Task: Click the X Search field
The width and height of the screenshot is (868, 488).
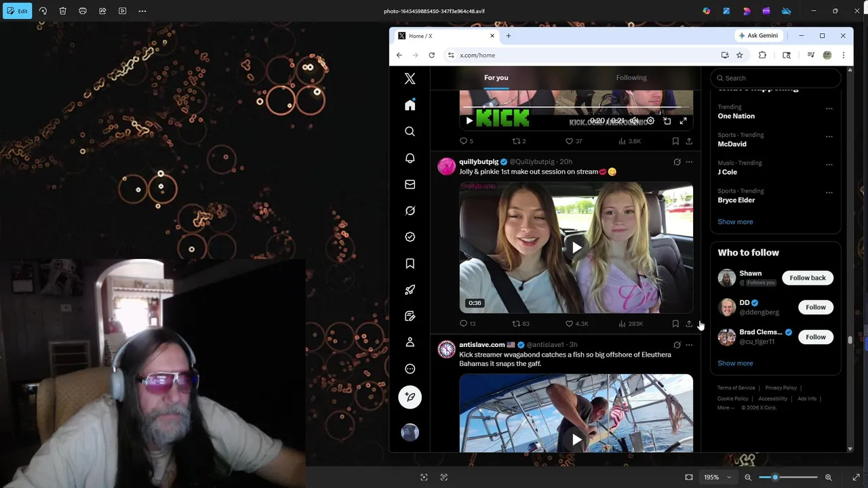Action: click(776, 78)
